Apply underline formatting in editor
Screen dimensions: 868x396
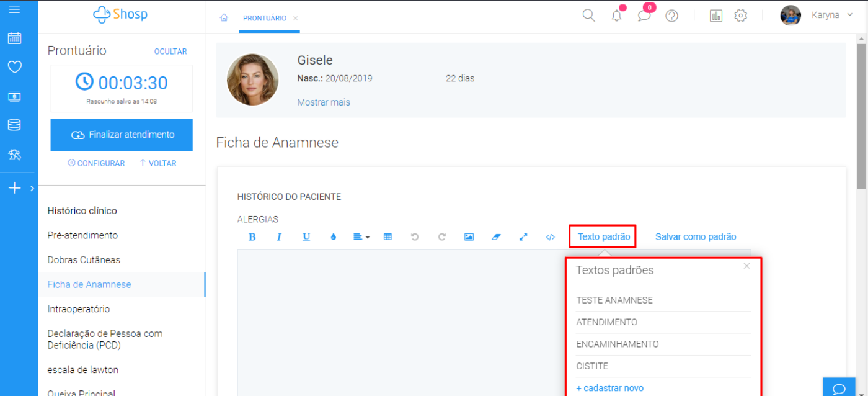point(306,237)
